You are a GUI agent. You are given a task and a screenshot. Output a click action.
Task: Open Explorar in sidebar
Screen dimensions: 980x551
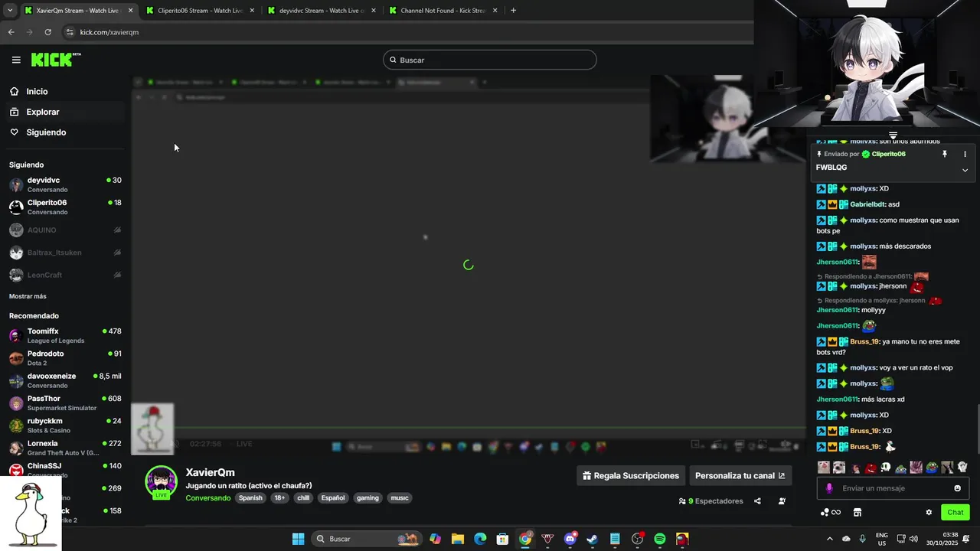point(64,112)
